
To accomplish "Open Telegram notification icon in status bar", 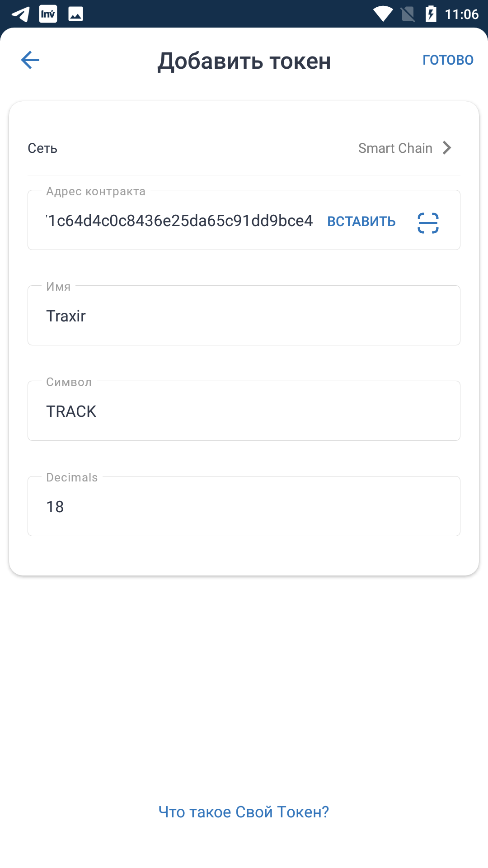I will (x=21, y=14).
